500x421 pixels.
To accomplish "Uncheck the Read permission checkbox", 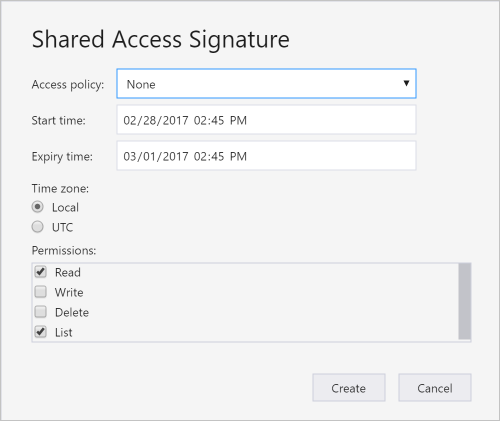I will [x=41, y=272].
